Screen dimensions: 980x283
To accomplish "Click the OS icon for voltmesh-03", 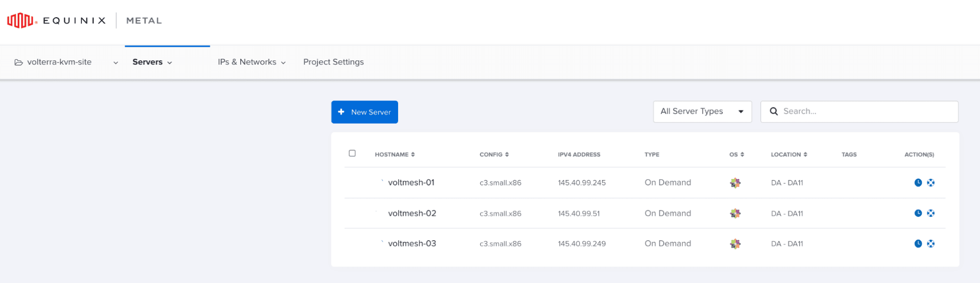I will [x=735, y=244].
